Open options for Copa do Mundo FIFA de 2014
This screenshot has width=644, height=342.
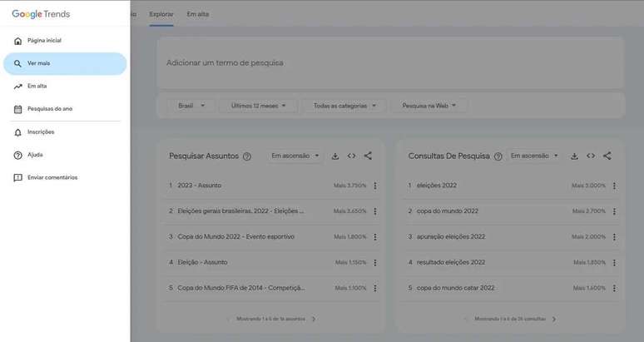(375, 289)
